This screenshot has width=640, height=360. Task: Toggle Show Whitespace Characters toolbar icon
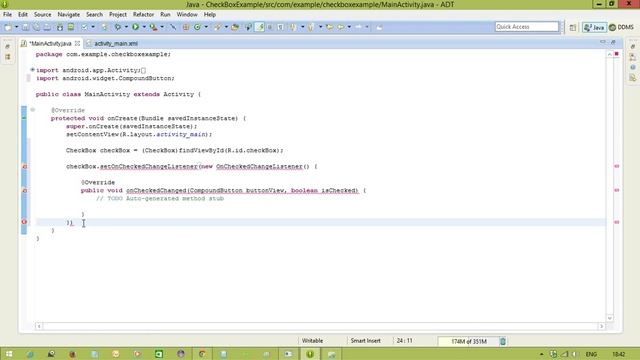click(280, 27)
